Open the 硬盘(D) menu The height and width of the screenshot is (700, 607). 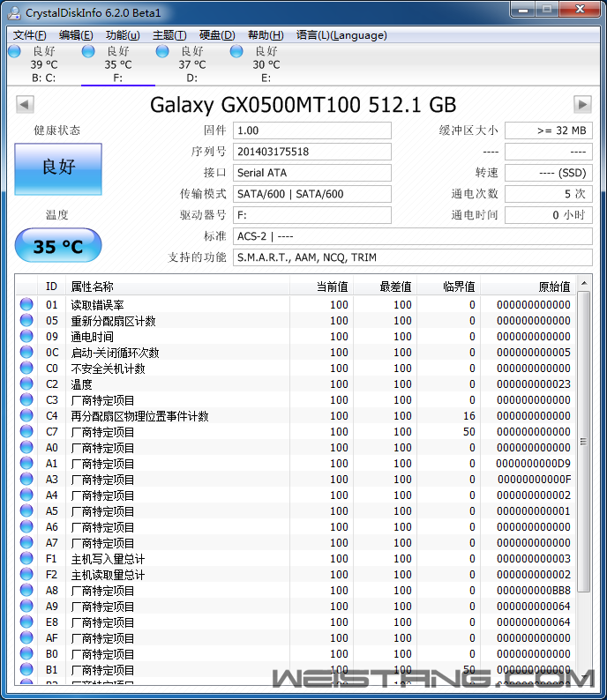[x=217, y=34]
